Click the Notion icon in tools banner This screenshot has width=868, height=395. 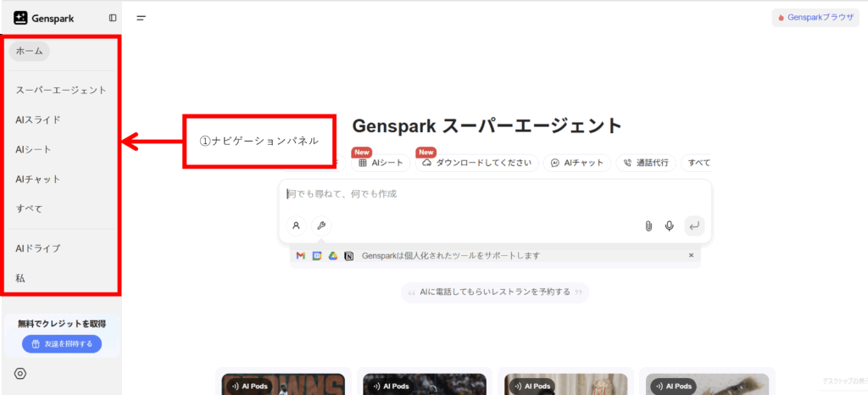(349, 255)
